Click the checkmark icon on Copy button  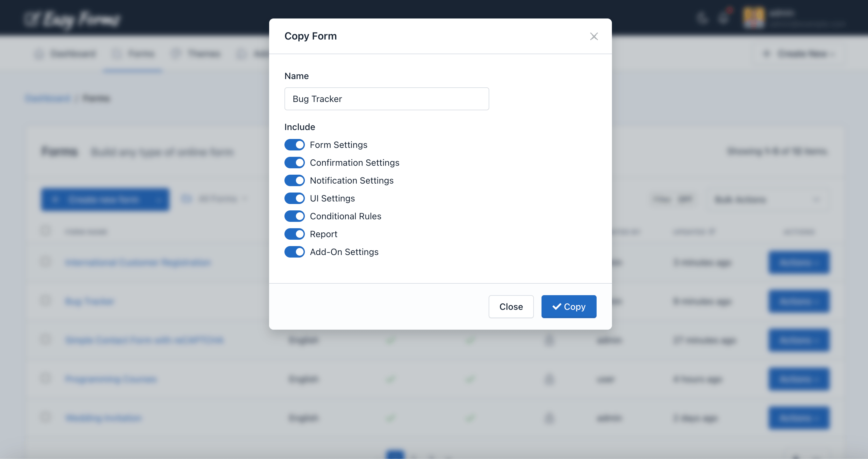[556, 307]
